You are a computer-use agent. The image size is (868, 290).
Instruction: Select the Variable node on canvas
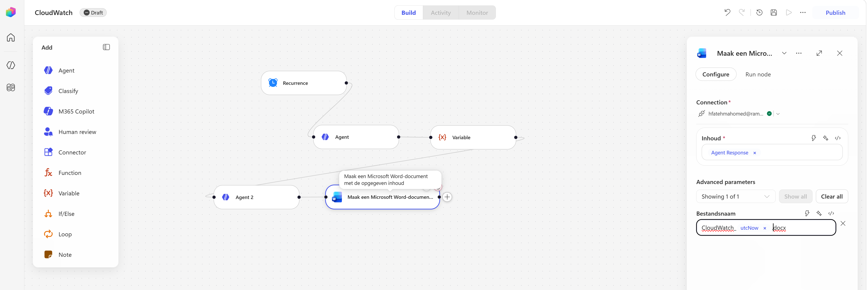pos(473,137)
